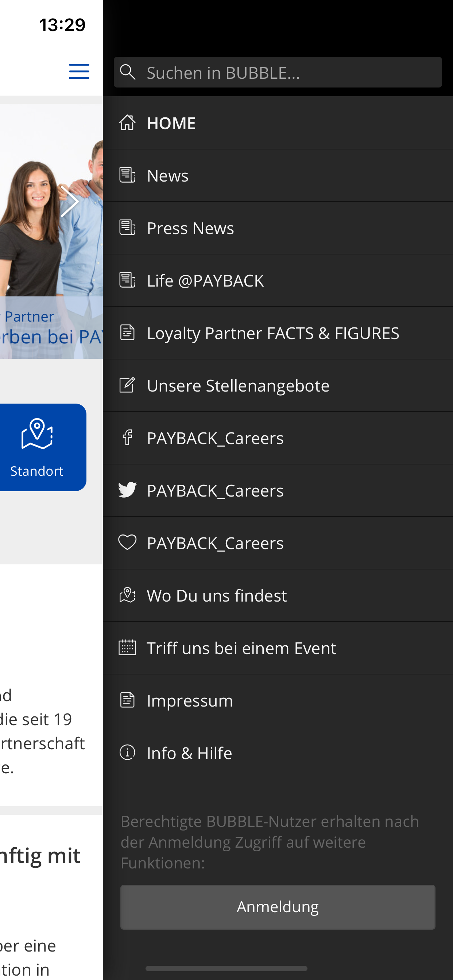Tap the house icon next to HOME

pyautogui.click(x=127, y=123)
